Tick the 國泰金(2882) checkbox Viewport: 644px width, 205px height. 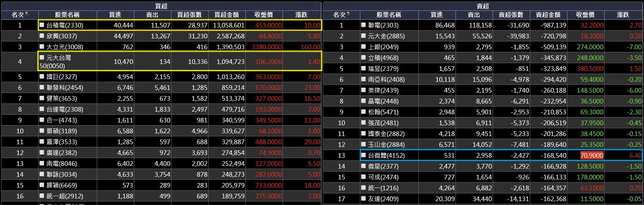(x=363, y=133)
